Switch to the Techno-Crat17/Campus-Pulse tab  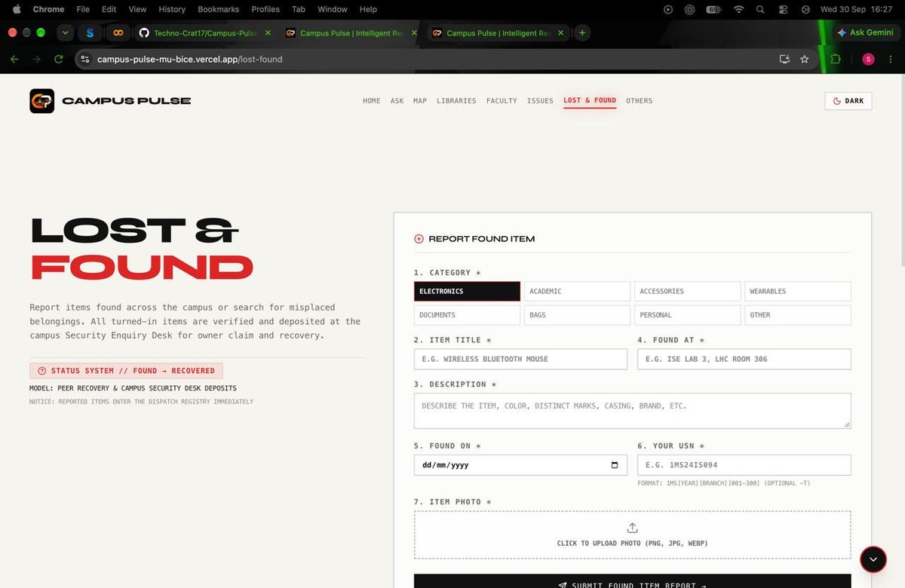coord(206,33)
